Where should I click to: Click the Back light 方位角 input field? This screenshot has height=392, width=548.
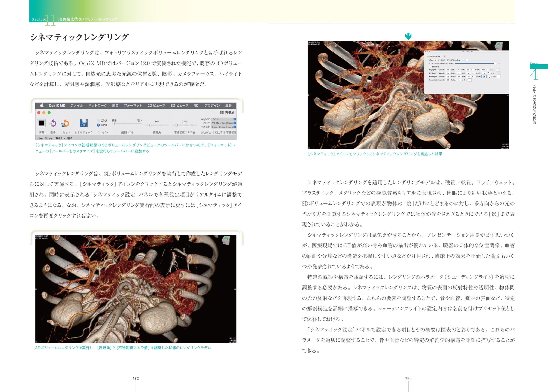484,76
